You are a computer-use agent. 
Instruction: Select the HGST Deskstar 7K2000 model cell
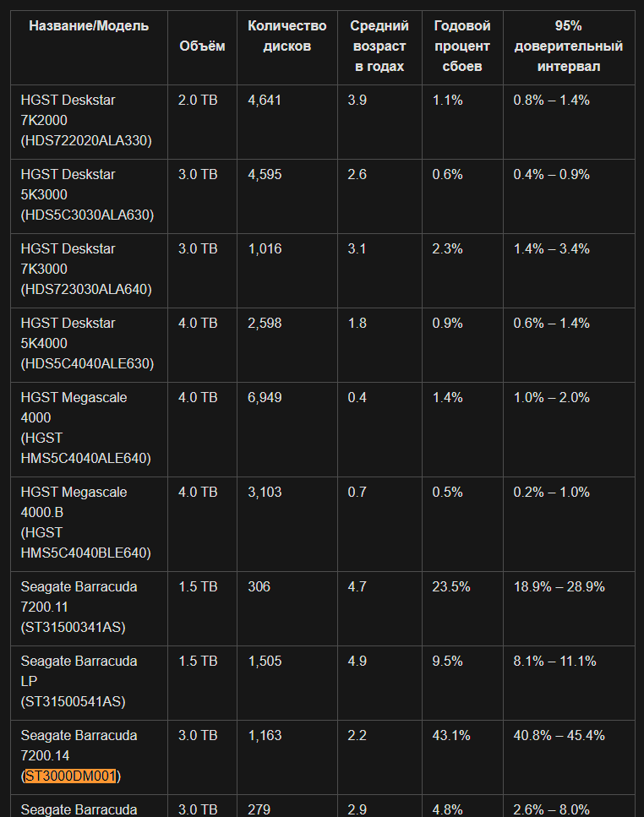(x=86, y=120)
